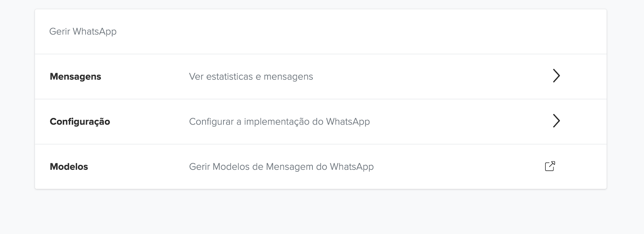
Task: Open the Modelos templates row
Action: pos(320,167)
